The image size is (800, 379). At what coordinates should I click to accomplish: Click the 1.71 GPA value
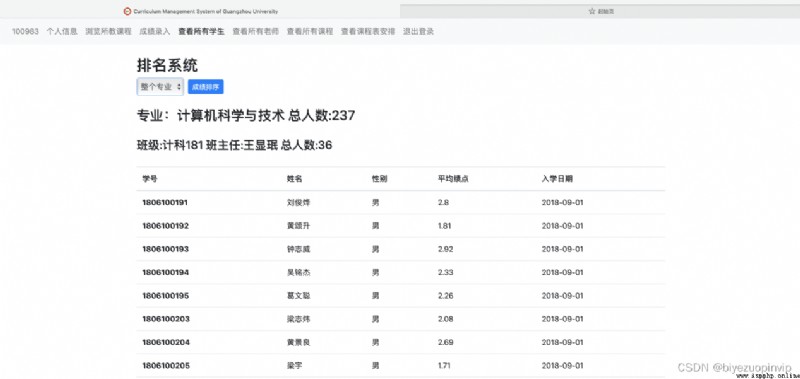click(445, 366)
